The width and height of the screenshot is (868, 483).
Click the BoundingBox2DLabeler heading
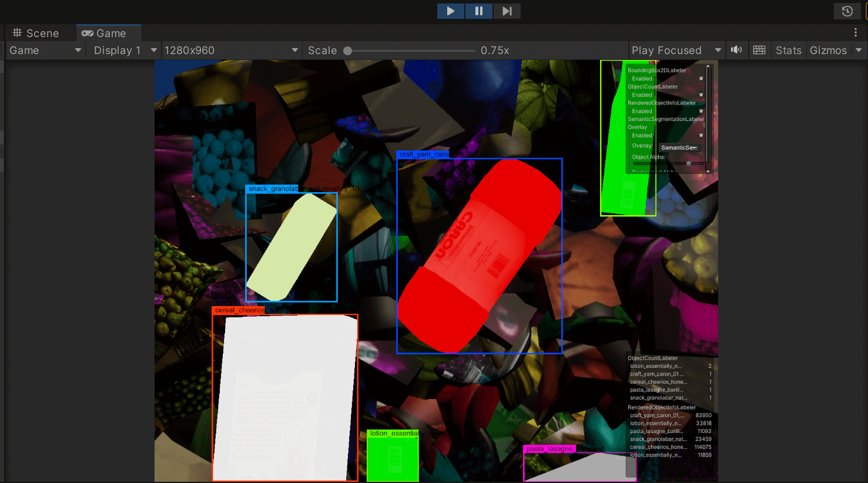(656, 71)
